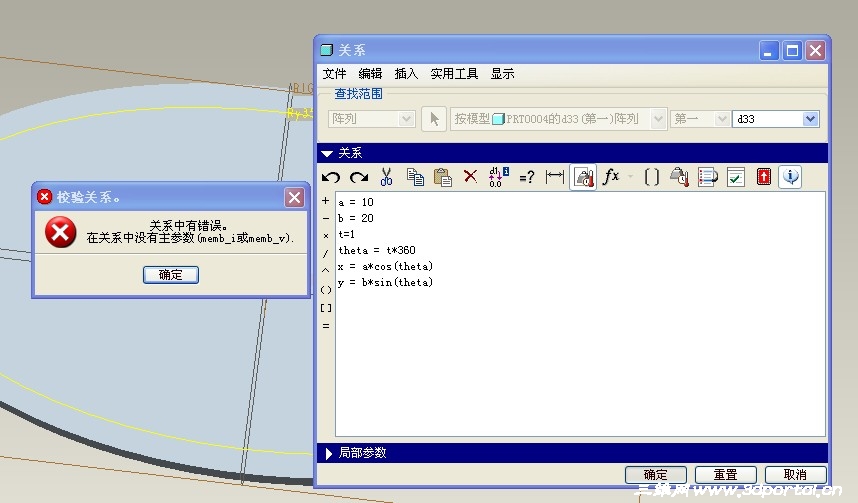Insert parentheses from side panel
This screenshot has height=503, width=858.
[x=326, y=290]
